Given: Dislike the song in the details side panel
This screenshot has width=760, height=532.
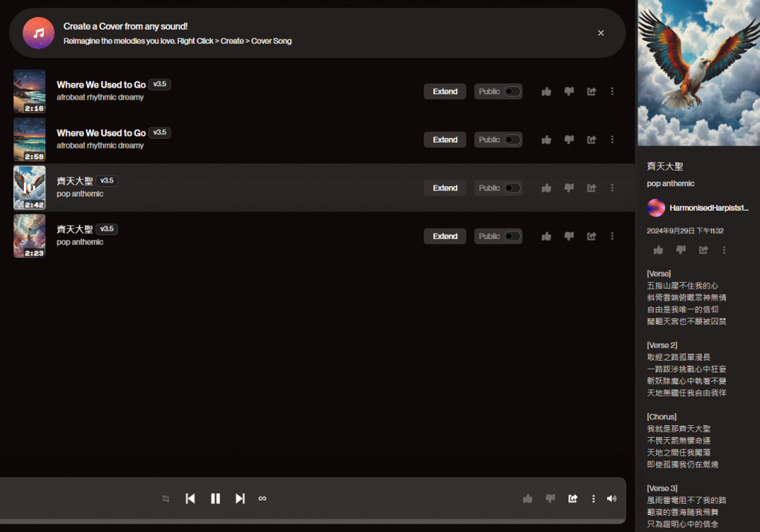Looking at the screenshot, I should pos(681,250).
